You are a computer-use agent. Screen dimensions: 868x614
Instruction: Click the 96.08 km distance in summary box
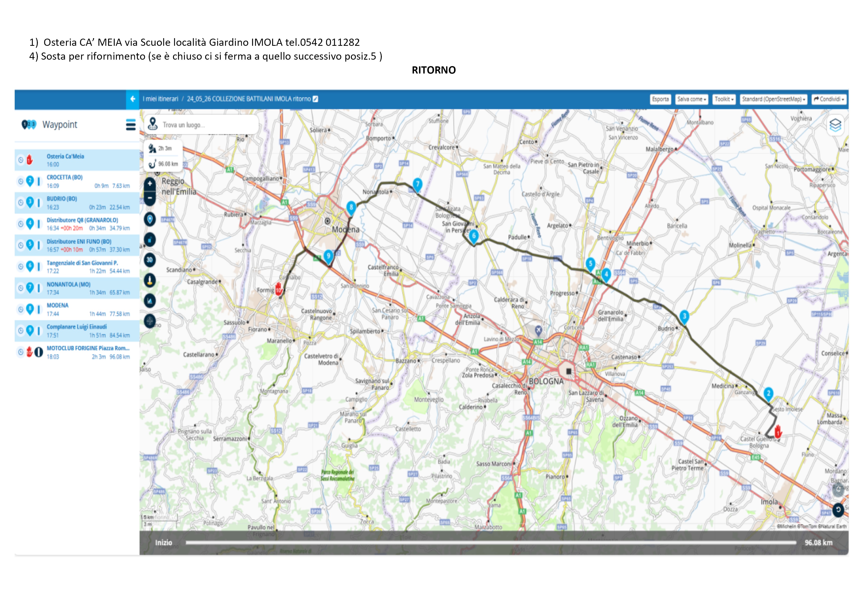click(x=168, y=164)
